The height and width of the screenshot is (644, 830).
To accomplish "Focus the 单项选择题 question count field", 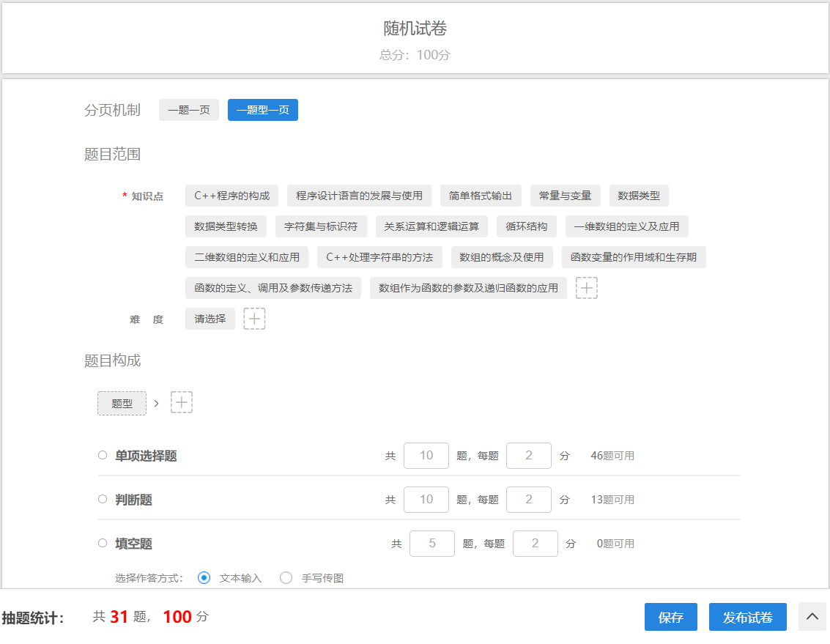I will click(426, 456).
